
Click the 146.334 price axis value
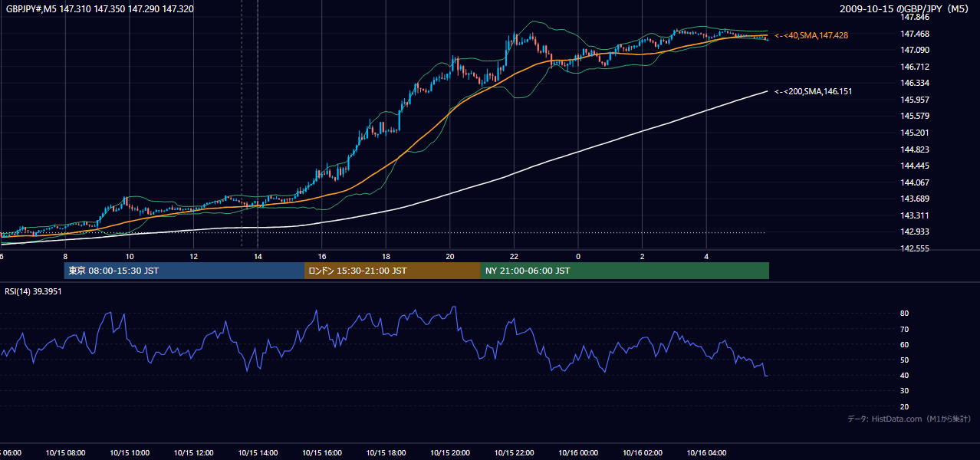pyautogui.click(x=914, y=83)
